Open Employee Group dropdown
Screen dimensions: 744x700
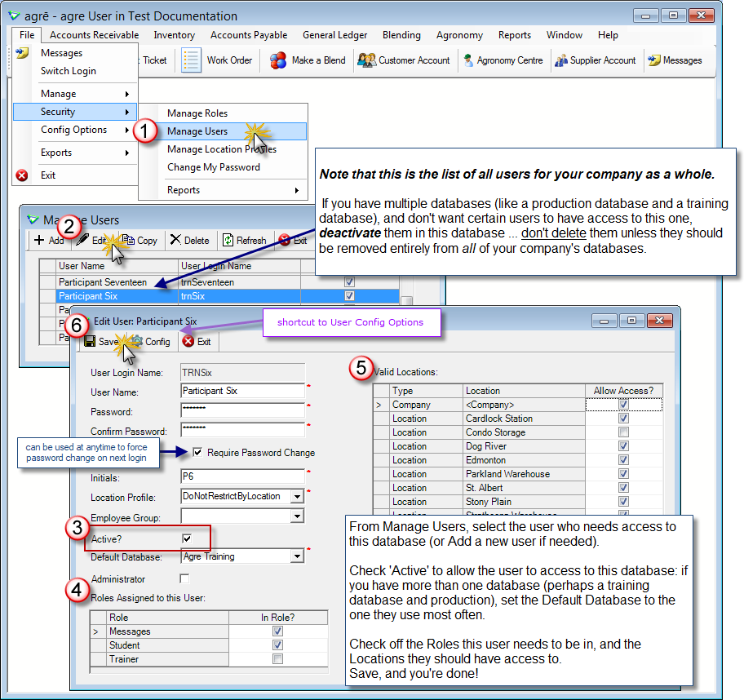pos(297,516)
